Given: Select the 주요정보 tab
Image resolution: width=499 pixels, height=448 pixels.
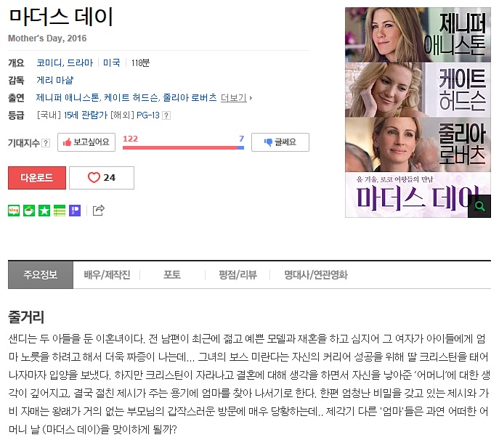Looking at the screenshot, I should point(41,275).
